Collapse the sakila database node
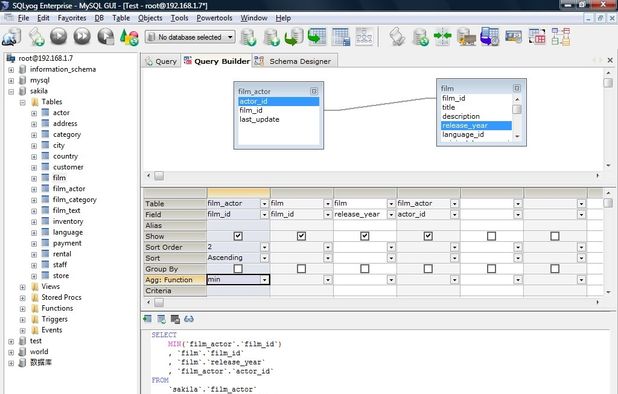Screen dimensions: 618x394 point(11,91)
